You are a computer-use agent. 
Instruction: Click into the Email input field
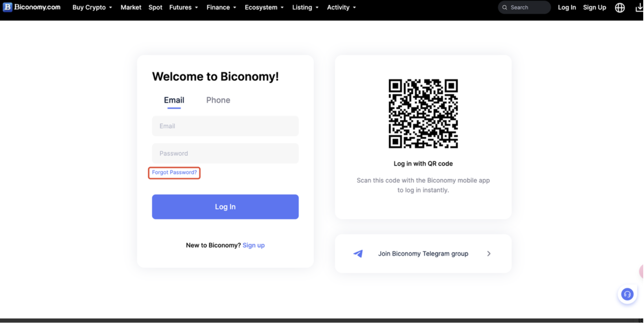225,126
